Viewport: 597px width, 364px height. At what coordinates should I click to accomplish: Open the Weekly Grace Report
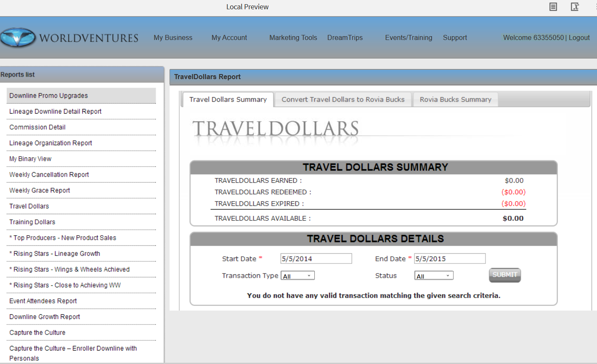tap(81, 190)
